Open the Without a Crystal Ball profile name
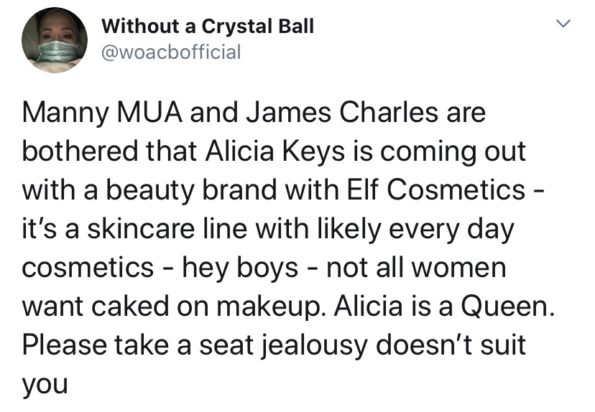This screenshot has width=595, height=412. [x=208, y=26]
